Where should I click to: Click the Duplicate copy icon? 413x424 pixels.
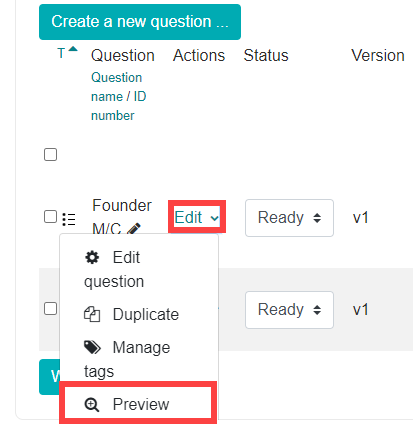92,314
